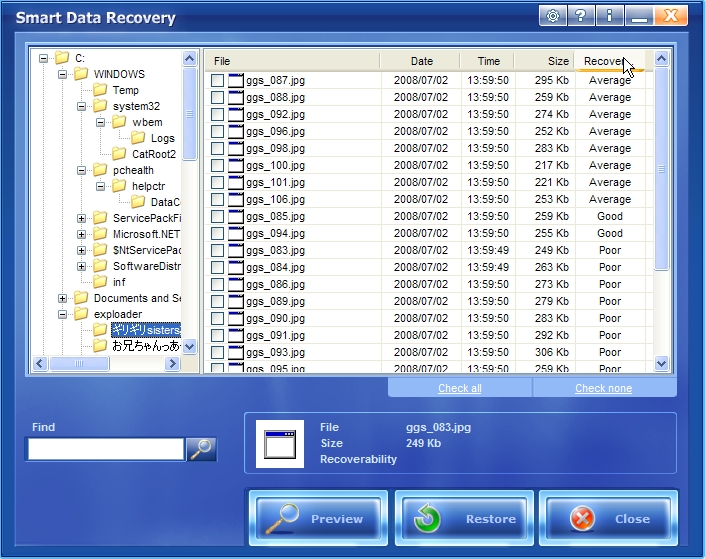Collapse the C: drive tree node

pyautogui.click(x=43, y=58)
